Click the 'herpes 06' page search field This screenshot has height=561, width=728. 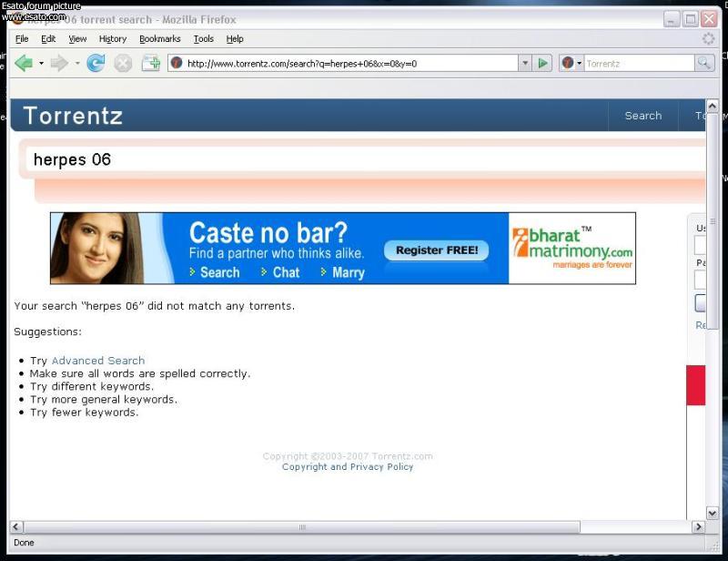367,159
